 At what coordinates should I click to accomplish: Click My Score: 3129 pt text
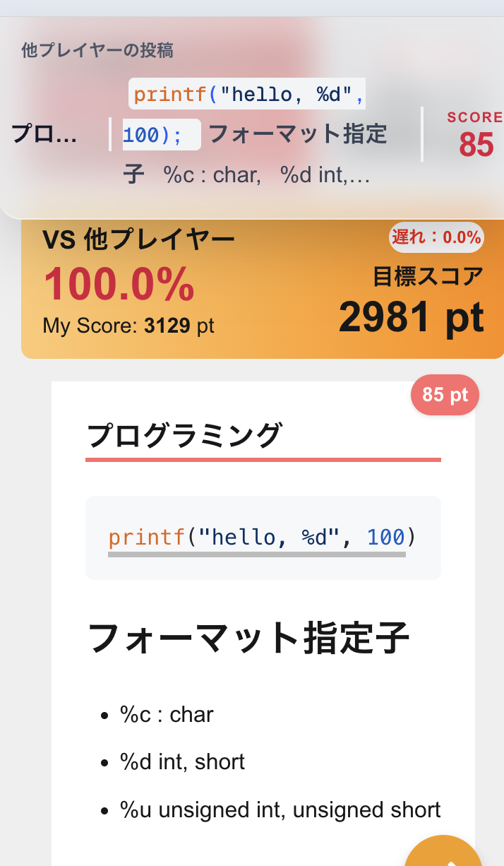point(128,326)
